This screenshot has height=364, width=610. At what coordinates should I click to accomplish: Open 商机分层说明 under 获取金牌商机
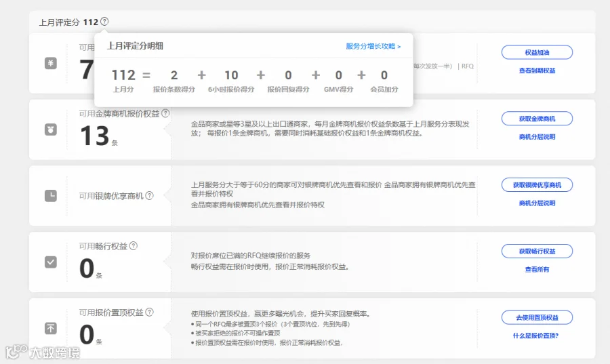click(x=537, y=137)
